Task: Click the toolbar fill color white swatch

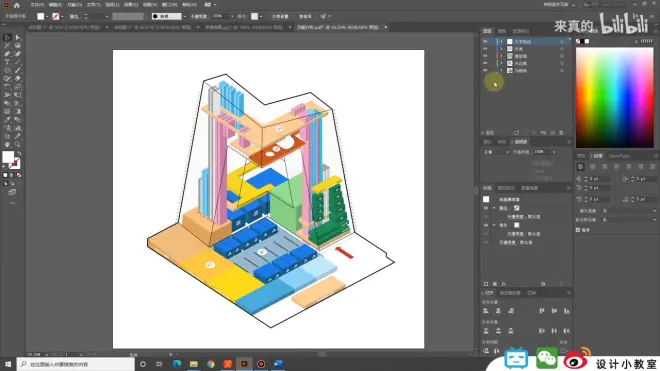Action: [x=8, y=157]
